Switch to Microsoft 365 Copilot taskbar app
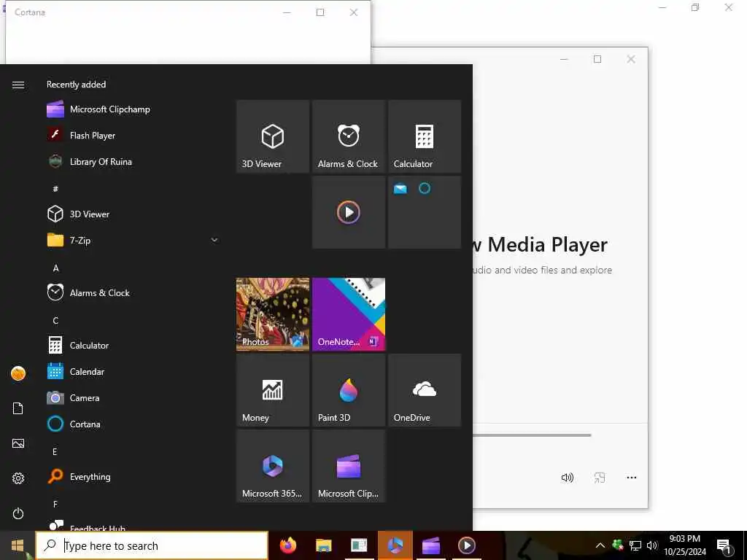Viewport: 747px width, 560px height. (395, 545)
